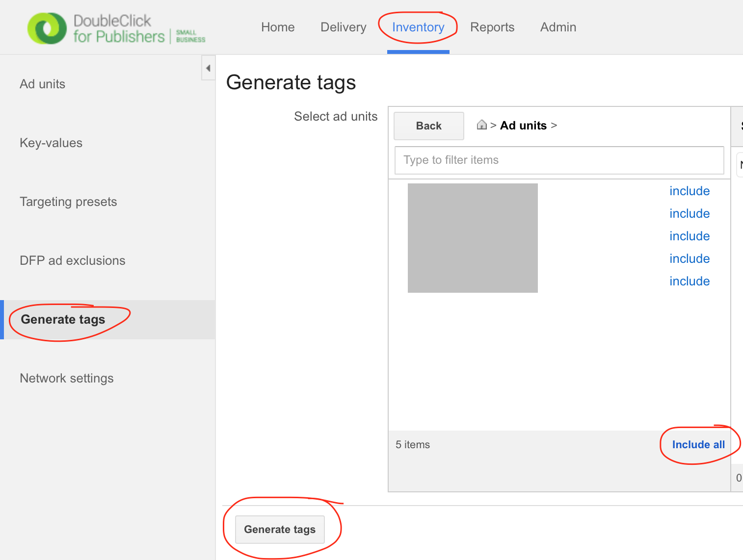Click the DoubleClick for Publishers logo

[116, 28]
